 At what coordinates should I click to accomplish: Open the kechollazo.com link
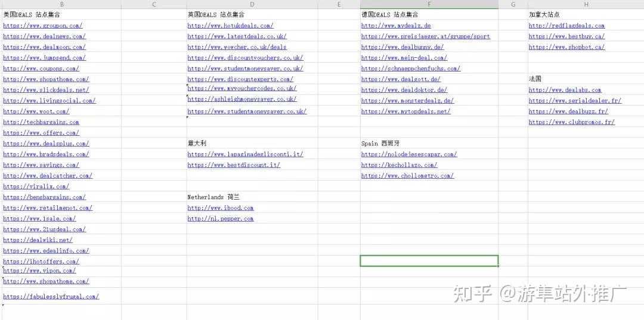399,165
